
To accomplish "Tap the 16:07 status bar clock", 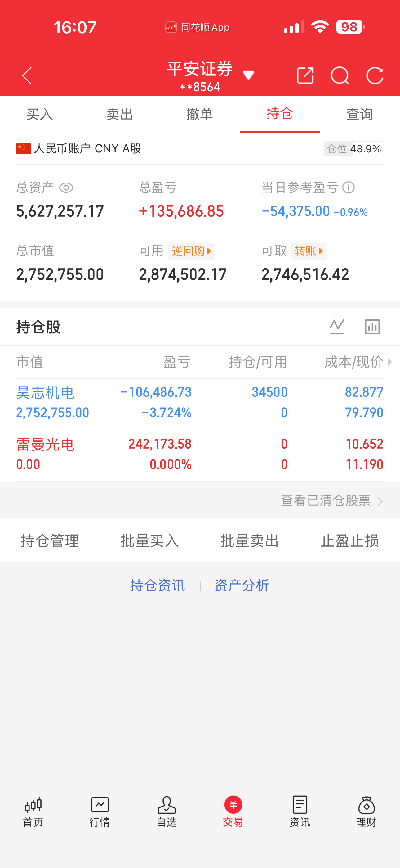I will coord(75,27).
